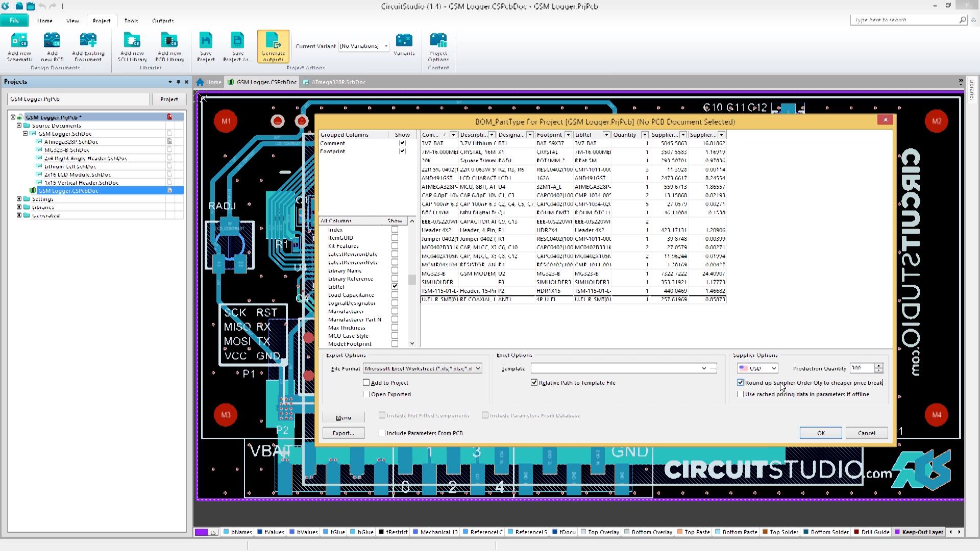Viewport: 980px width, 551px height.
Task: Click the Variants icon
Action: click(x=404, y=43)
